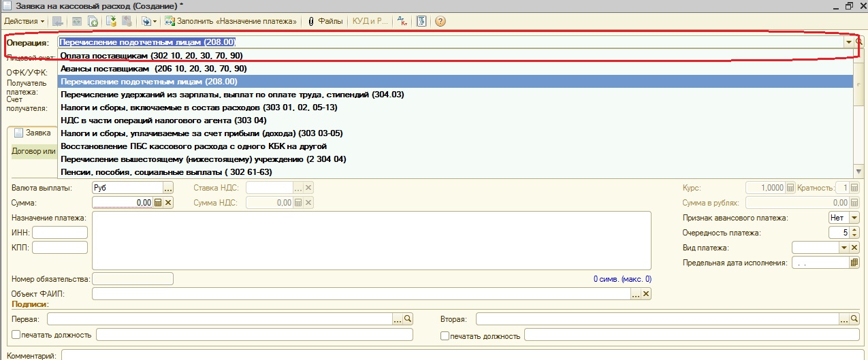Clear the Вид платежа field with X
Screen dimensions: 868x360
tap(854, 248)
